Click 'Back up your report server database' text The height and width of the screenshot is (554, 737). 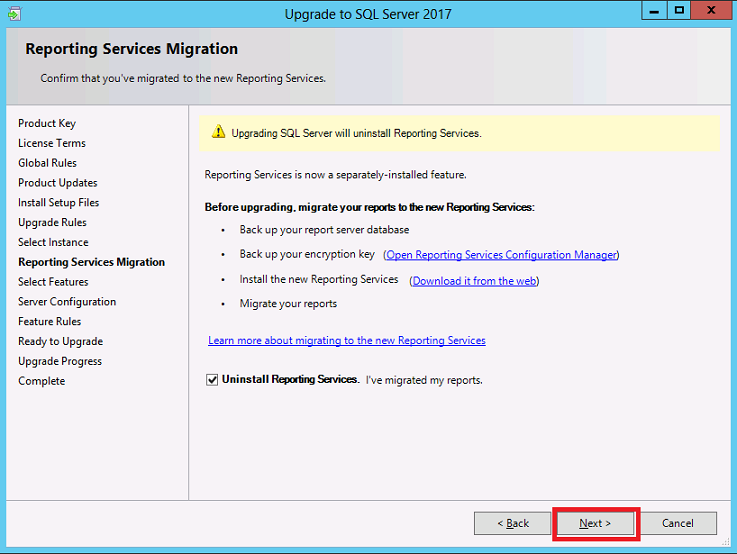(324, 230)
